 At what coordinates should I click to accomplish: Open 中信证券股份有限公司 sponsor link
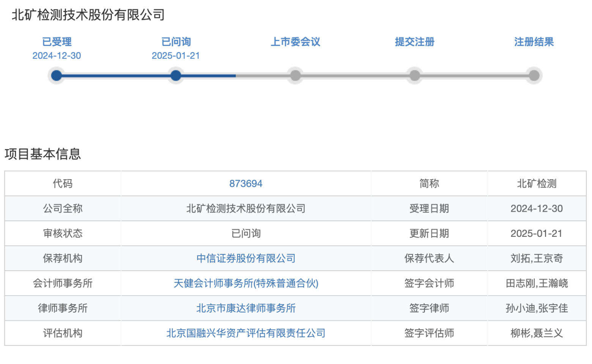(x=246, y=258)
